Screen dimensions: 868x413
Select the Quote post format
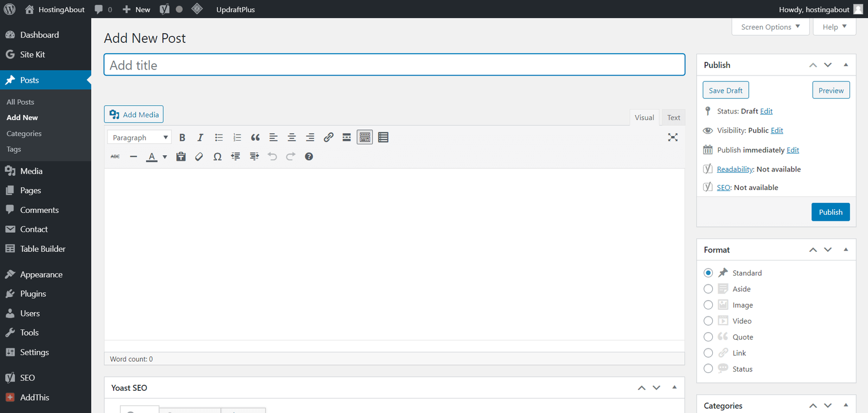708,337
